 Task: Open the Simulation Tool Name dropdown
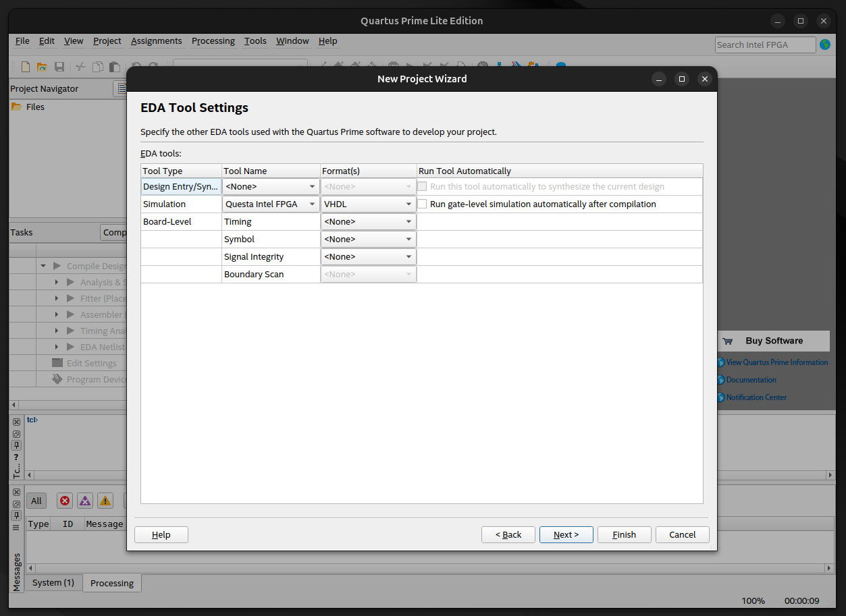tap(271, 204)
